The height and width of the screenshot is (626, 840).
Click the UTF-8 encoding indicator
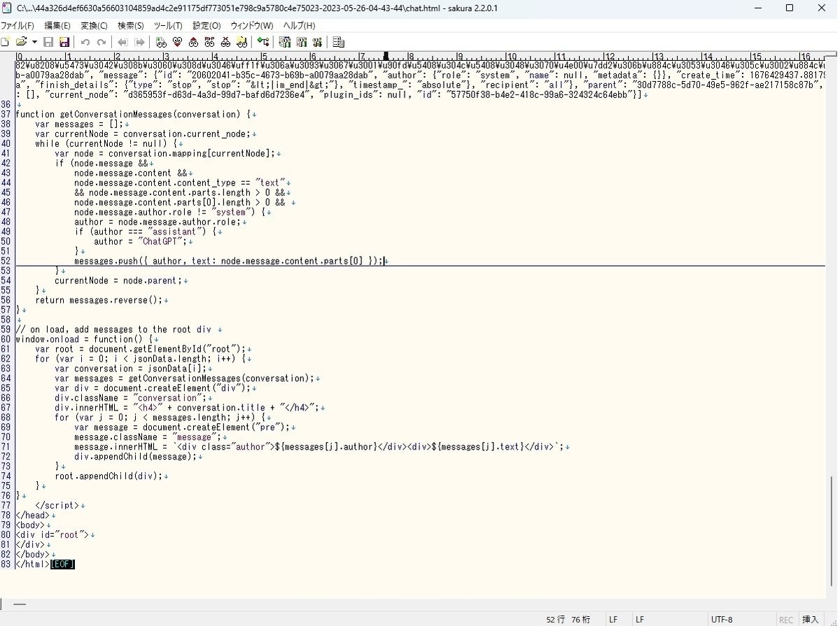tap(722, 620)
